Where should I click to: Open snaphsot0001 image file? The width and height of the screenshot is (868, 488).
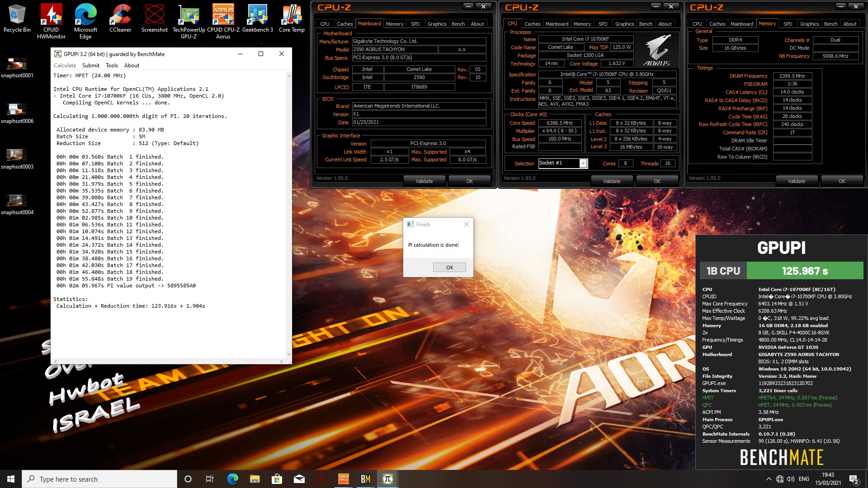17,68
